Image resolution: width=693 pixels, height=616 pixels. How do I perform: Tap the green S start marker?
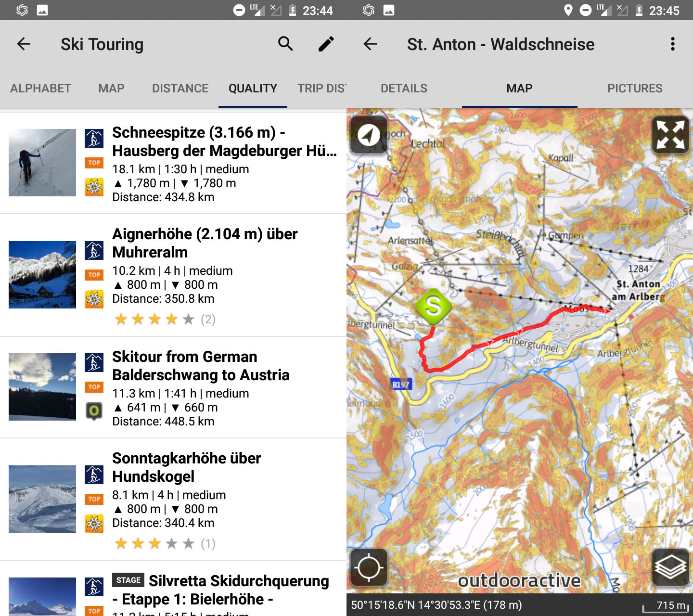pos(433,307)
